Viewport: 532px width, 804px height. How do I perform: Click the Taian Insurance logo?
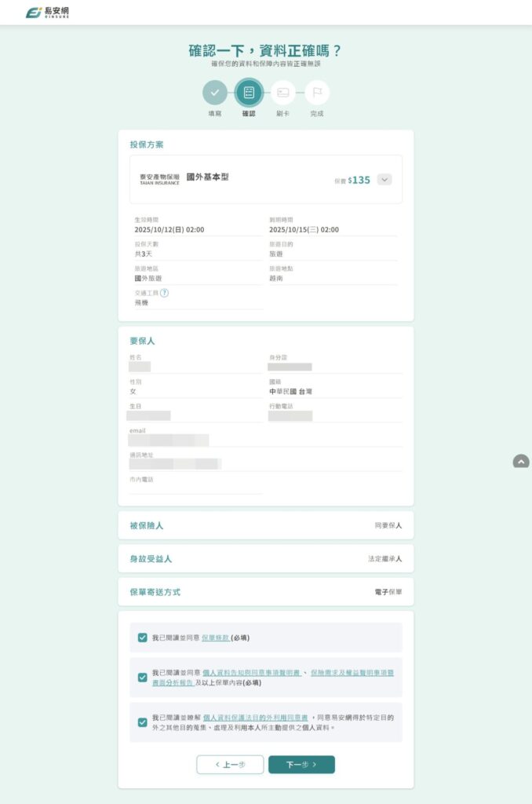pos(159,179)
